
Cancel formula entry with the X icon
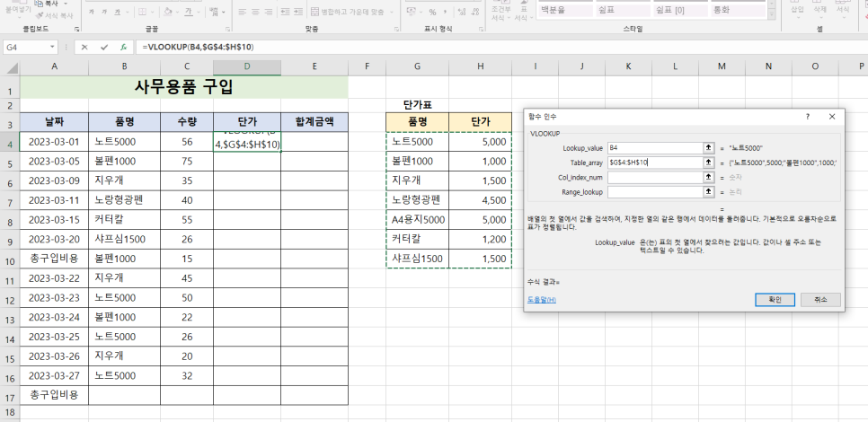(84, 48)
